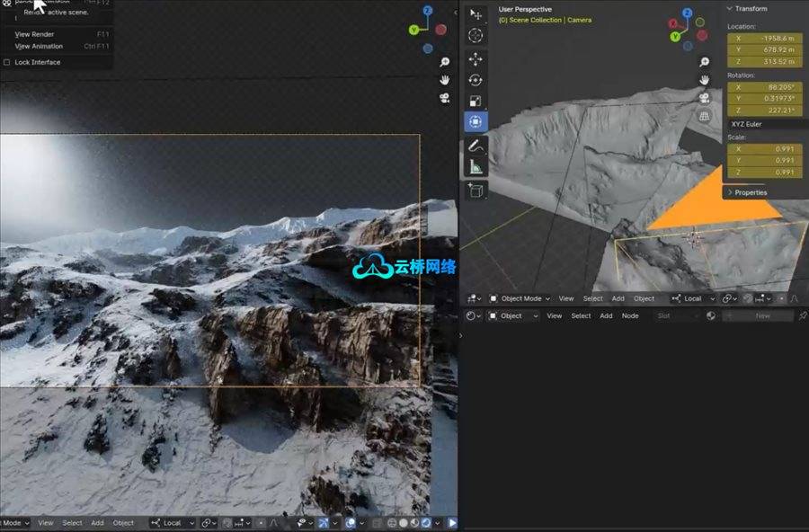This screenshot has width=809, height=532.
Task: Select the Add Cube tool
Action: click(x=476, y=190)
